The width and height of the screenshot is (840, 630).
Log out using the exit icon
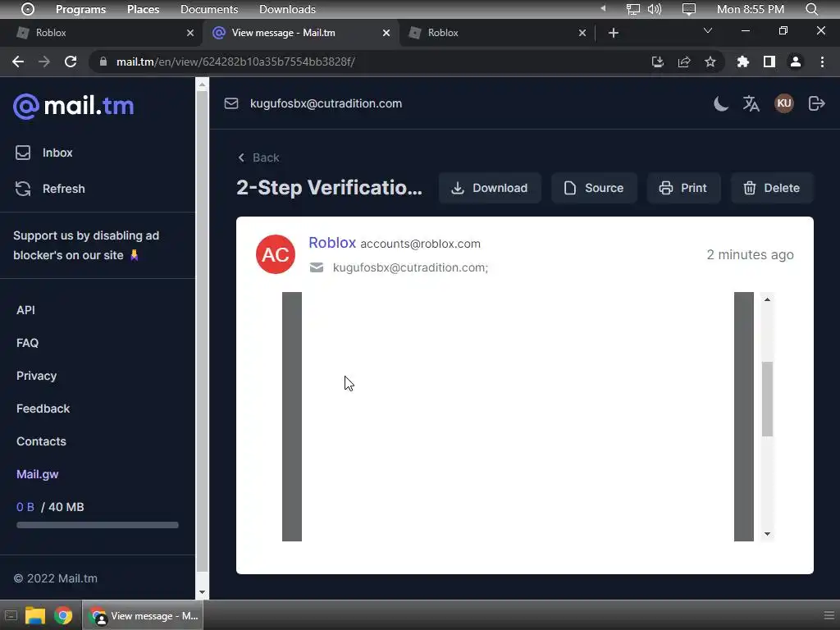pyautogui.click(x=816, y=103)
